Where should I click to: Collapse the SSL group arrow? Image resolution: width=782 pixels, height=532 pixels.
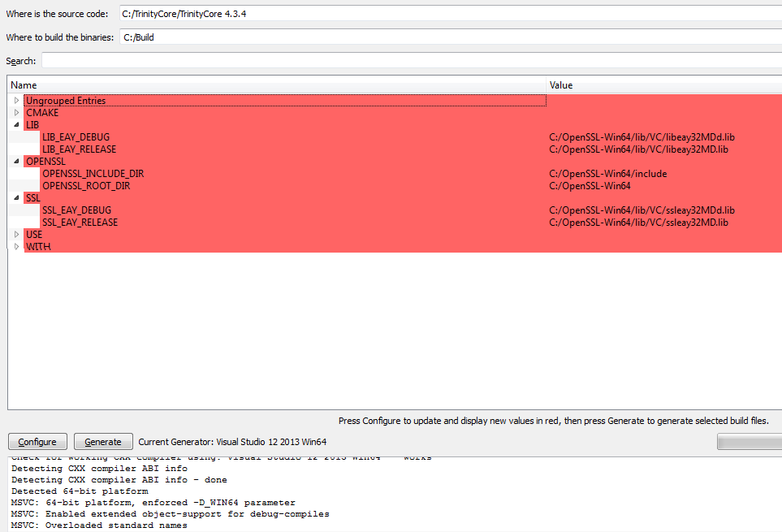tap(16, 198)
